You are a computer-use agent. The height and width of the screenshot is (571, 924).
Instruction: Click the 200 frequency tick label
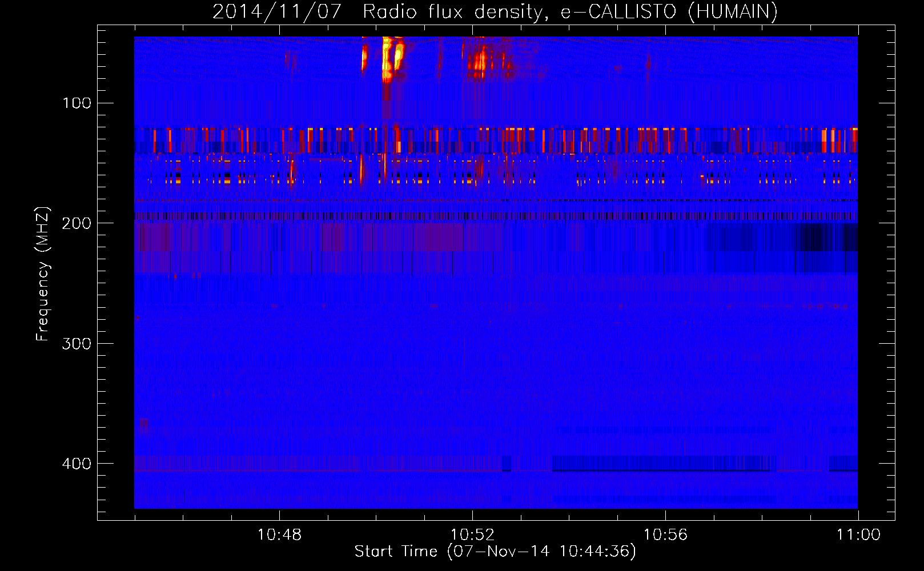coord(77,223)
